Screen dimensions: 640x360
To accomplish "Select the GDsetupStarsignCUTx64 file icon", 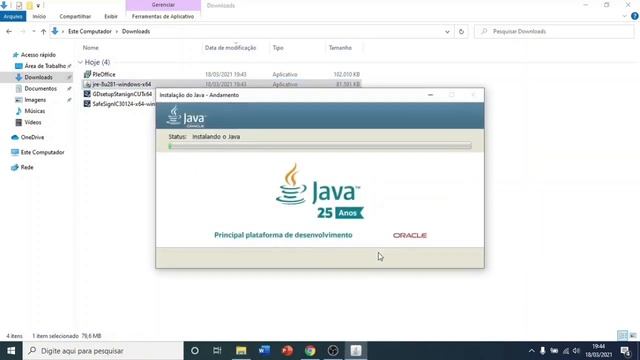I will coord(87,94).
